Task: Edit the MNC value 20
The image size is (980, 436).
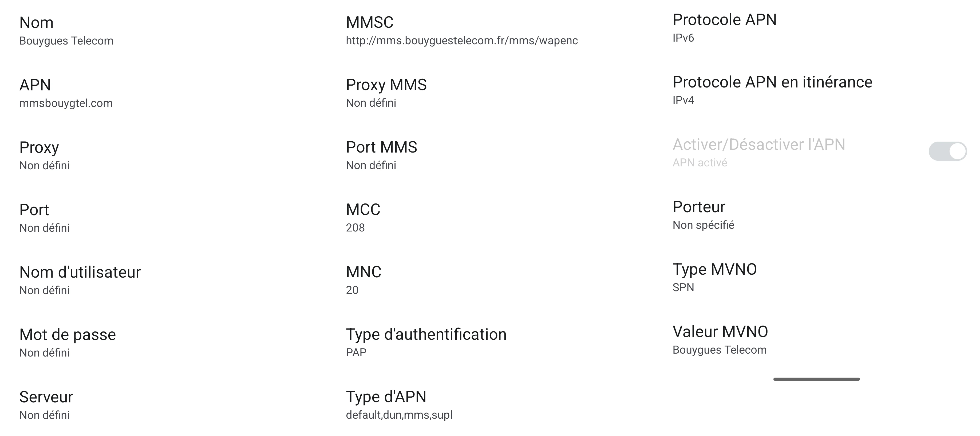Action: 363,280
